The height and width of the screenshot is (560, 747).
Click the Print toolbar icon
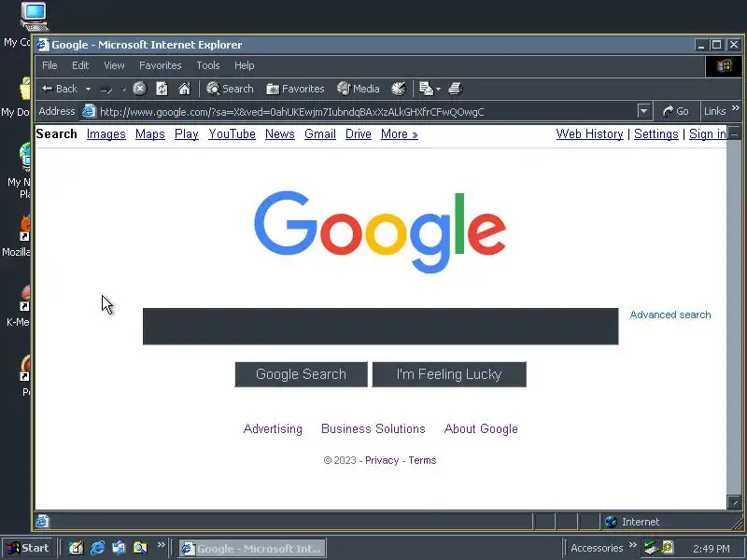point(456,89)
